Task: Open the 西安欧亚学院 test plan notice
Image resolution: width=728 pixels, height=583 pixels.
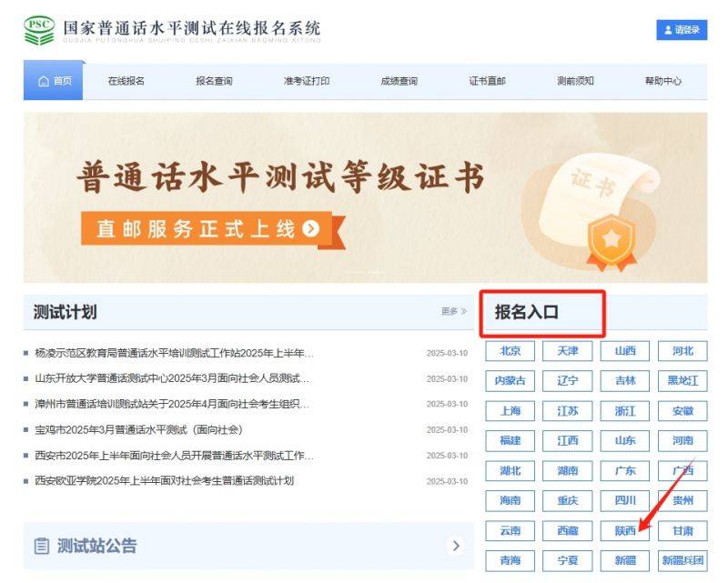Action: (x=165, y=481)
